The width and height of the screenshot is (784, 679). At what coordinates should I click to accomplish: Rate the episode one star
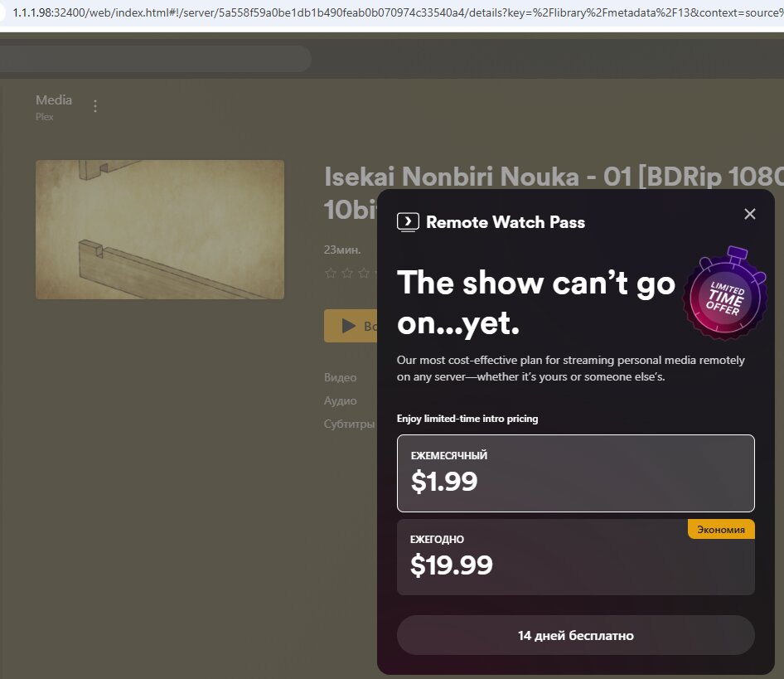tap(331, 273)
